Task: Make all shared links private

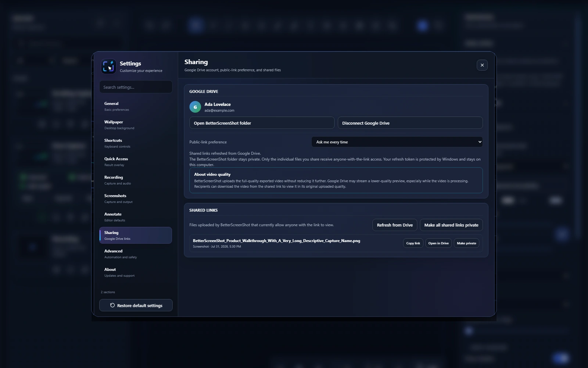Action: tap(451, 225)
